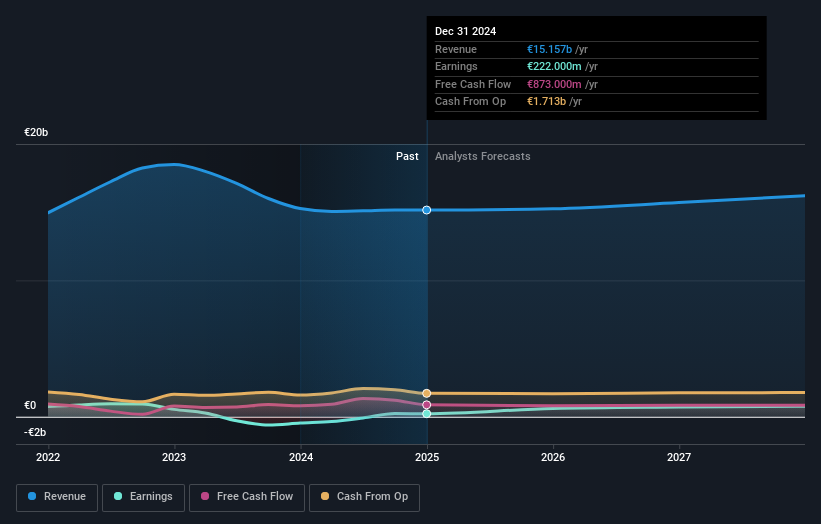Click the Revenue row label in tooltip
This screenshot has width=821, height=524.
(x=456, y=49)
